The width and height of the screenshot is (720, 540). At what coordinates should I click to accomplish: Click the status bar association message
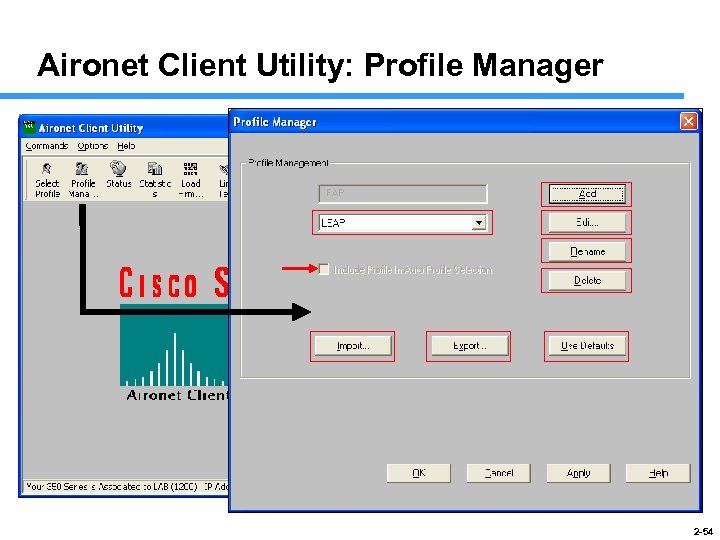coord(125,486)
